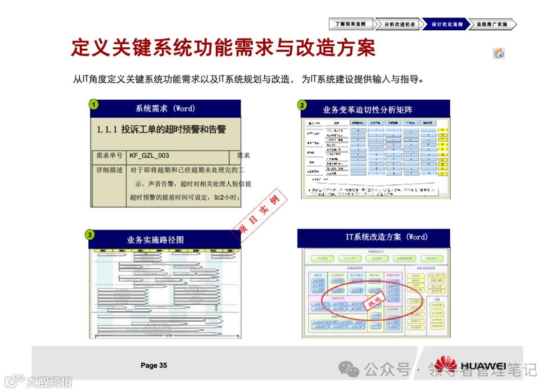Click the heading 1.1.1 投诉工单的超时预警和告警
This screenshot has width=555, height=392.
pyautogui.click(x=161, y=129)
